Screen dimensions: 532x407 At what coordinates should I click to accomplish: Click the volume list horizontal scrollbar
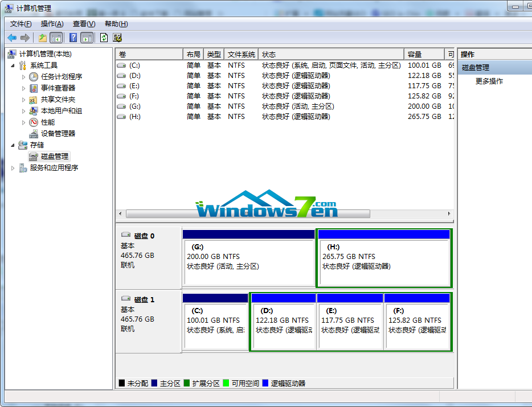pyautogui.click(x=248, y=214)
